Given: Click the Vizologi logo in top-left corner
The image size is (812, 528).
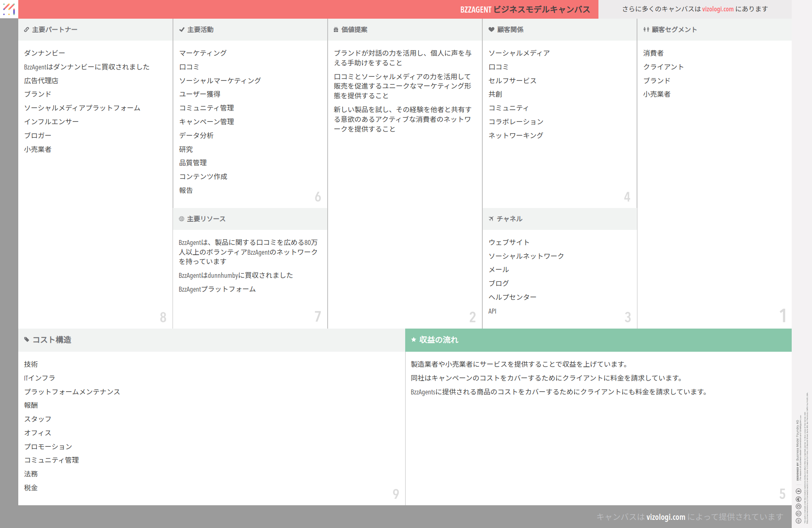Looking at the screenshot, I should (x=9, y=9).
